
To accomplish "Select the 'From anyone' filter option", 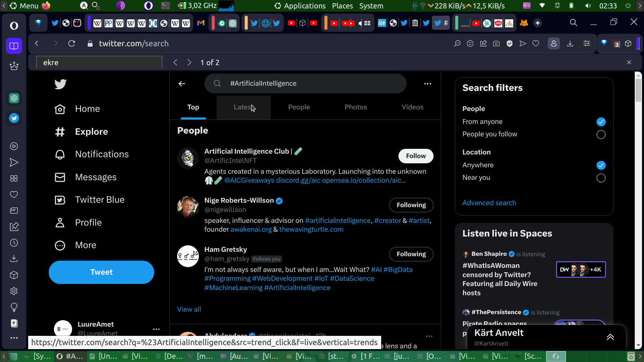I will point(601,122).
